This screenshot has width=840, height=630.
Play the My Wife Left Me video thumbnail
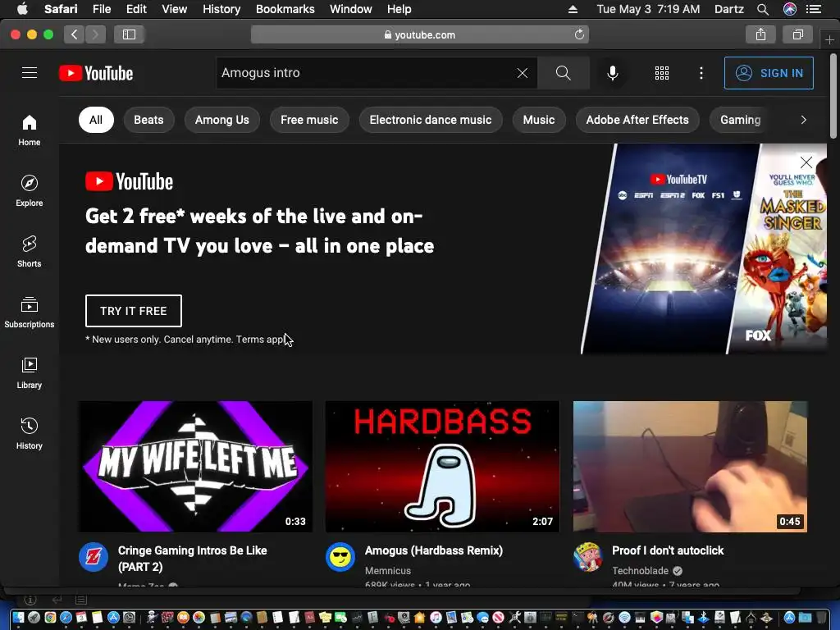(195, 467)
